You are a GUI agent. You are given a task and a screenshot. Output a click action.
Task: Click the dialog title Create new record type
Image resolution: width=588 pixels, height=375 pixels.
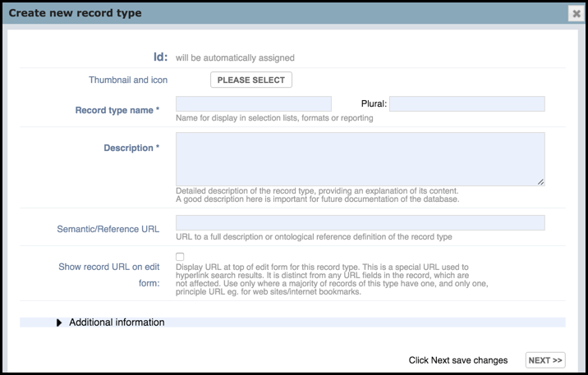click(x=75, y=13)
